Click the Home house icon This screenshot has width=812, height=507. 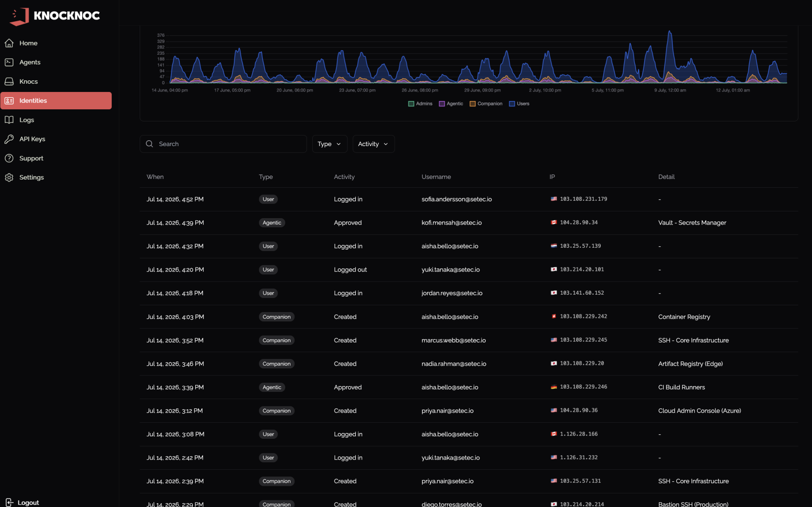coord(9,43)
